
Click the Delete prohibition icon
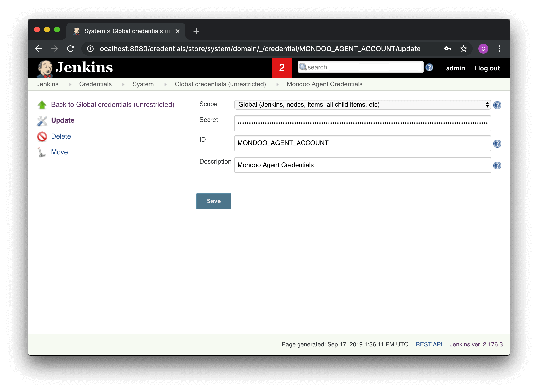[x=42, y=137]
